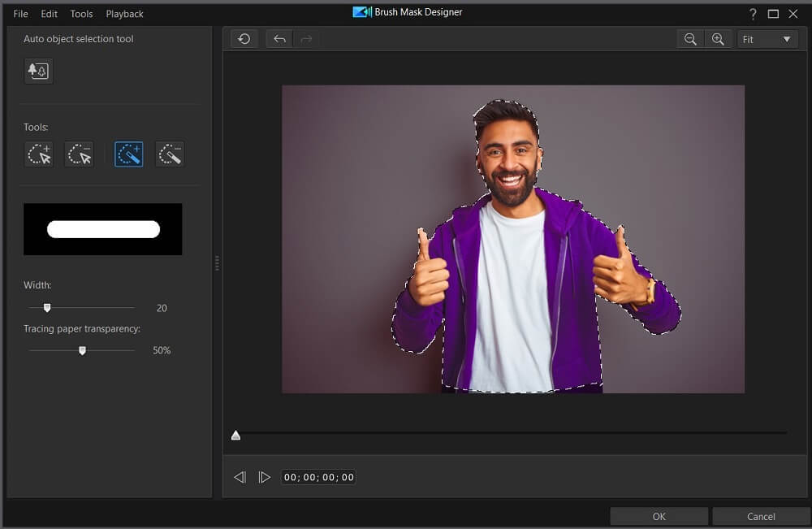Zoom out on the preview image
This screenshot has width=812, height=529.
coord(690,38)
